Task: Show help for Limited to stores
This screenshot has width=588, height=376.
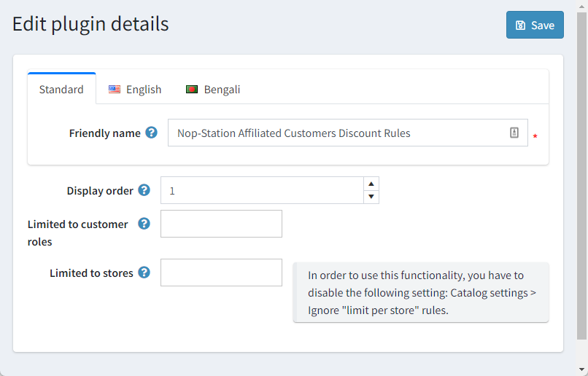Action: click(144, 273)
